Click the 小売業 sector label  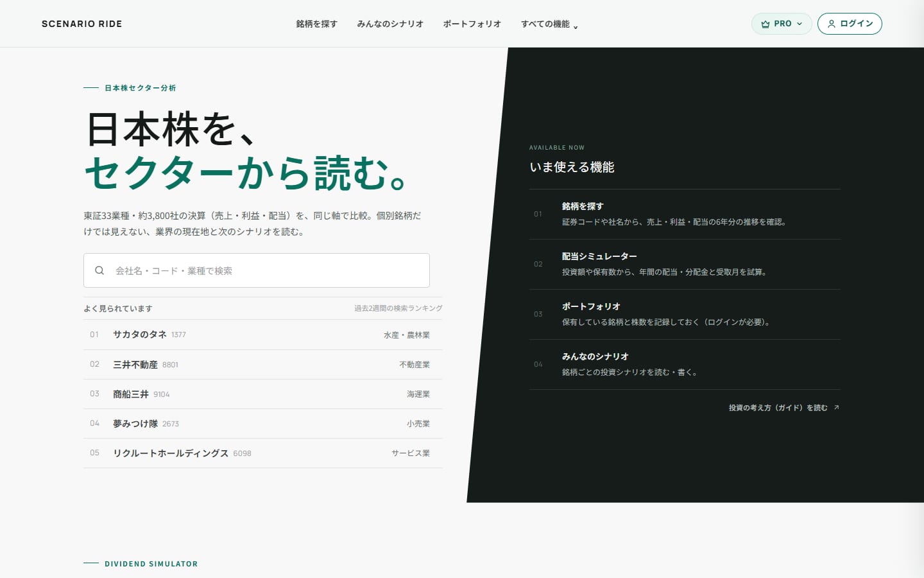pos(418,423)
